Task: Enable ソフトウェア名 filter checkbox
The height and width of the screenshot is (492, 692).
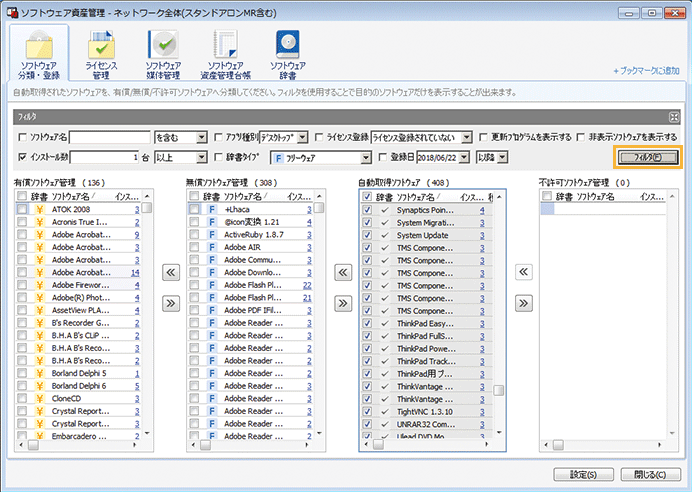Action: (x=23, y=138)
